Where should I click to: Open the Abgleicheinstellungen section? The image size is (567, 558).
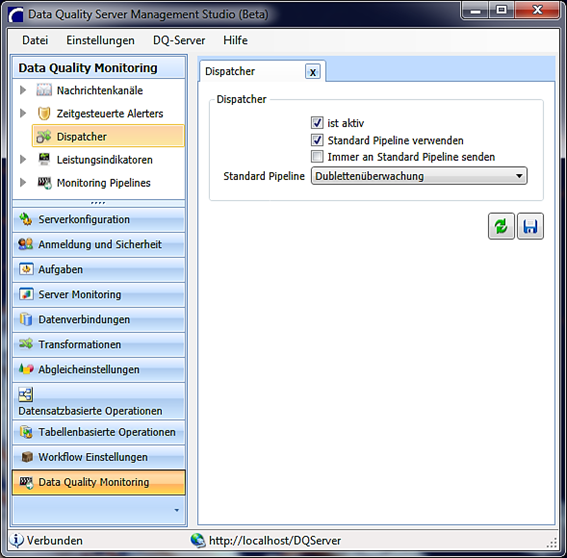point(99,370)
